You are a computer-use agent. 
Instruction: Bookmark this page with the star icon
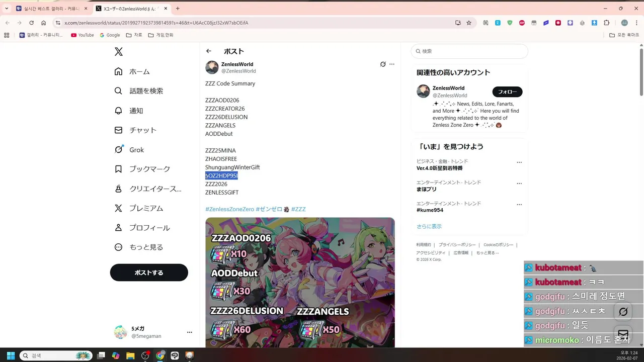pos(469,23)
